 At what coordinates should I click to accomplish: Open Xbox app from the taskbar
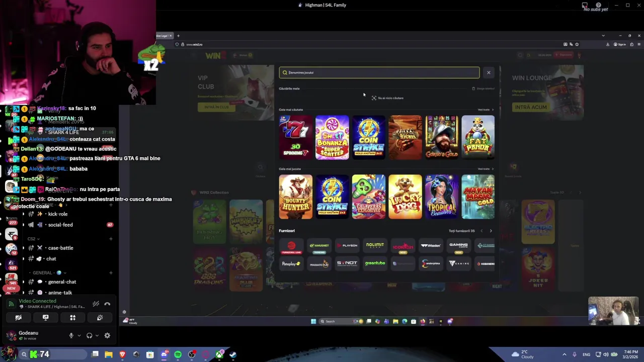point(219,354)
